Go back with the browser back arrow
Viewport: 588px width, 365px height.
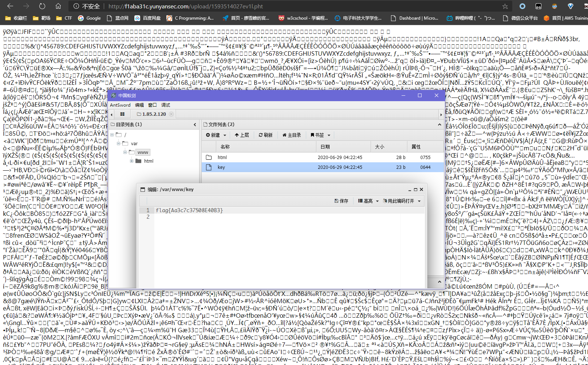point(10,6)
